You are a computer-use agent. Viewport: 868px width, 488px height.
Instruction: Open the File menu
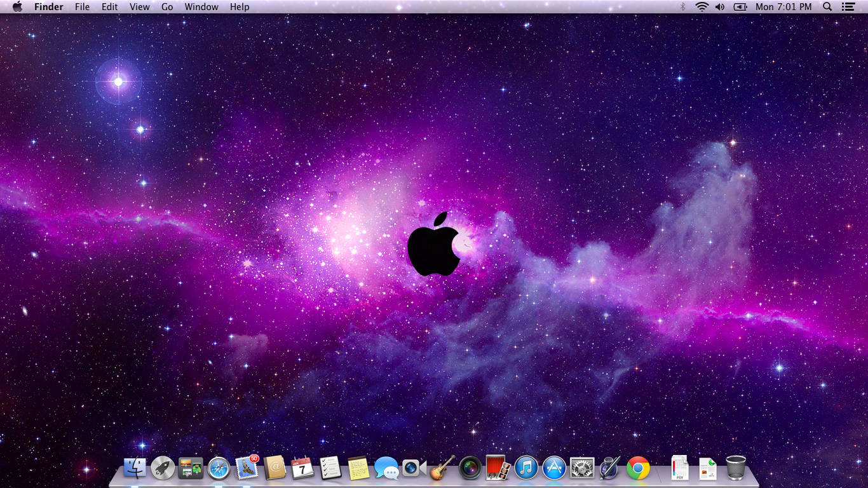point(83,7)
